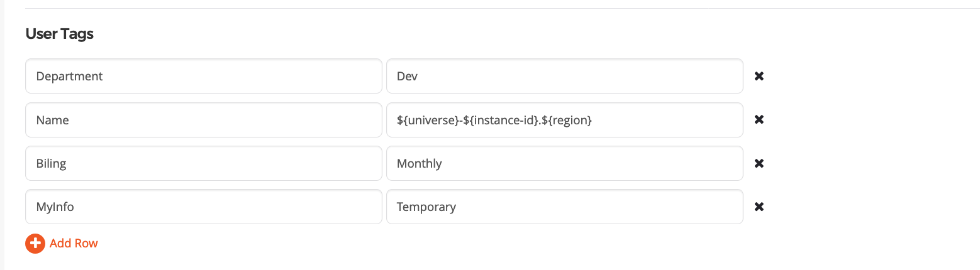Screen dimensions: 980x270
Task: Click the User Tags section heading
Action: 60,34
